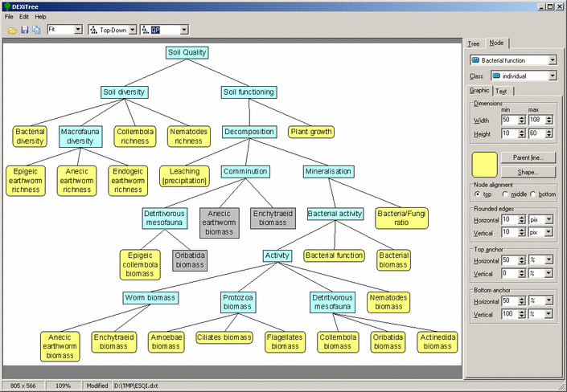The image size is (567, 392).
Task: Select the Nematodes richness node
Action: coord(189,137)
